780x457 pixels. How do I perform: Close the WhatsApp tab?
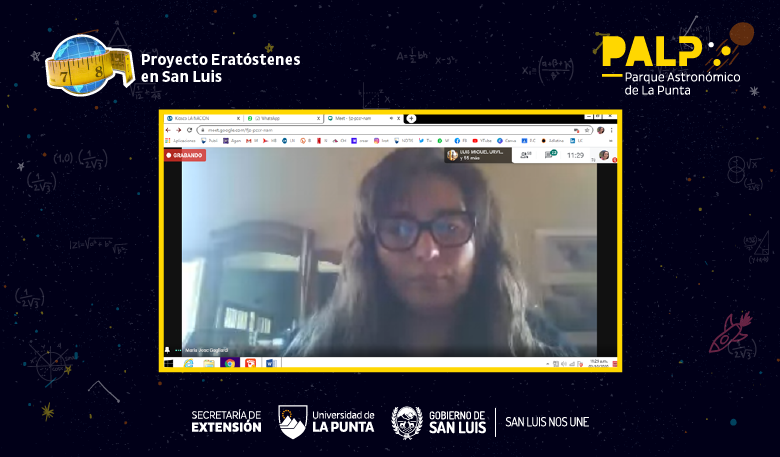[318, 118]
